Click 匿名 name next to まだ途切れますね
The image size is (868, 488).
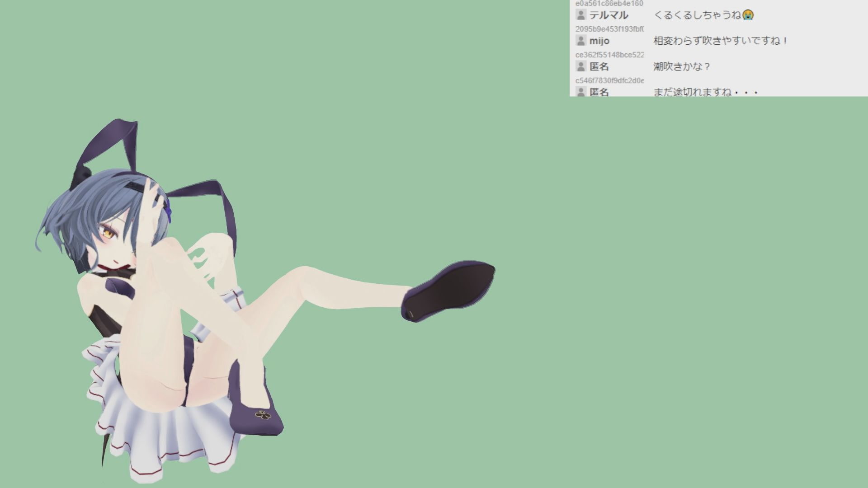click(x=599, y=92)
